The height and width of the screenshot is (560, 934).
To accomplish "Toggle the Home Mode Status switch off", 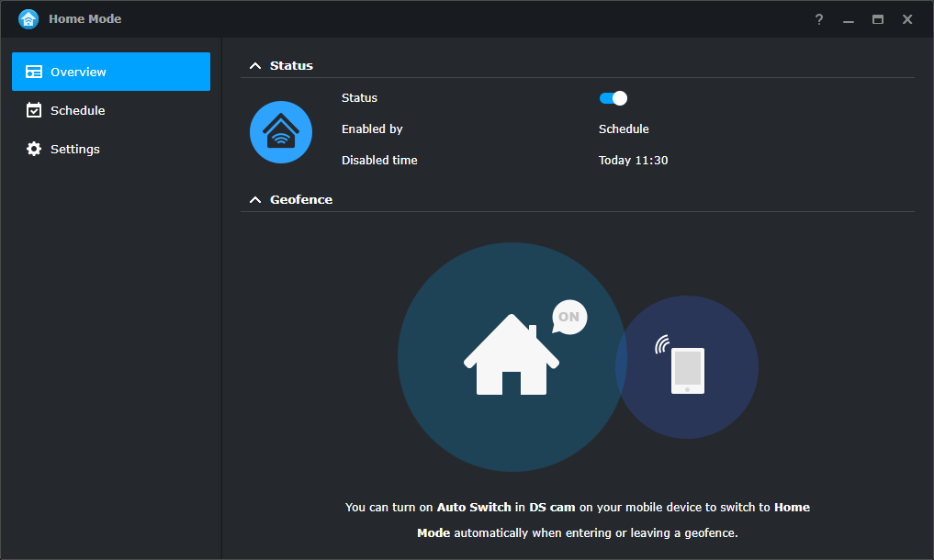I will click(x=613, y=98).
